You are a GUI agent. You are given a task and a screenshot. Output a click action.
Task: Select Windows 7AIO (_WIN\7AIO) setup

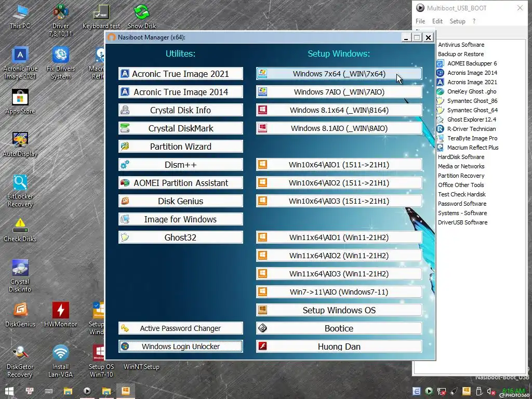tap(339, 92)
